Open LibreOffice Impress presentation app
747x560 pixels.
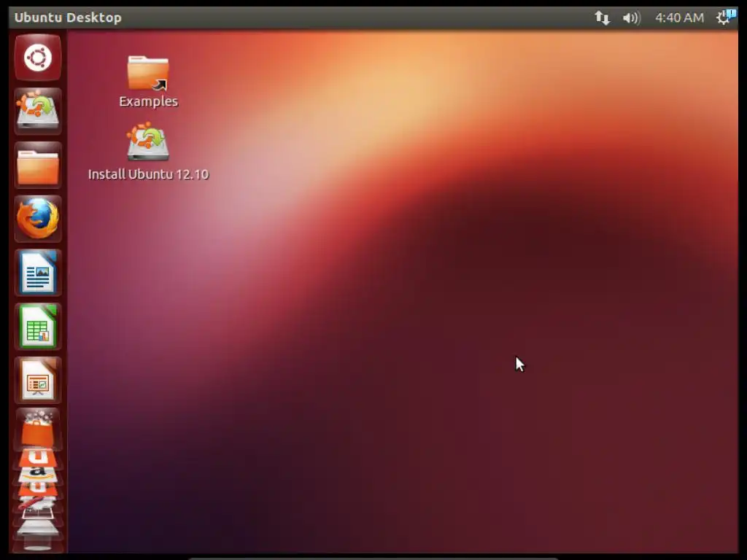pos(38,380)
